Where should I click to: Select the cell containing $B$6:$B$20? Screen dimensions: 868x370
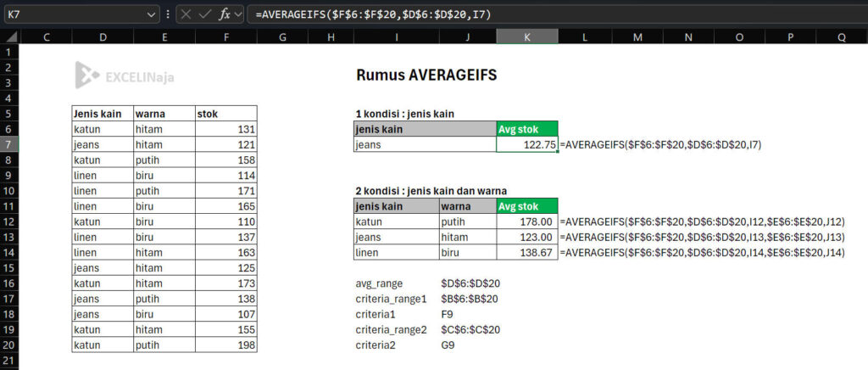470,299
